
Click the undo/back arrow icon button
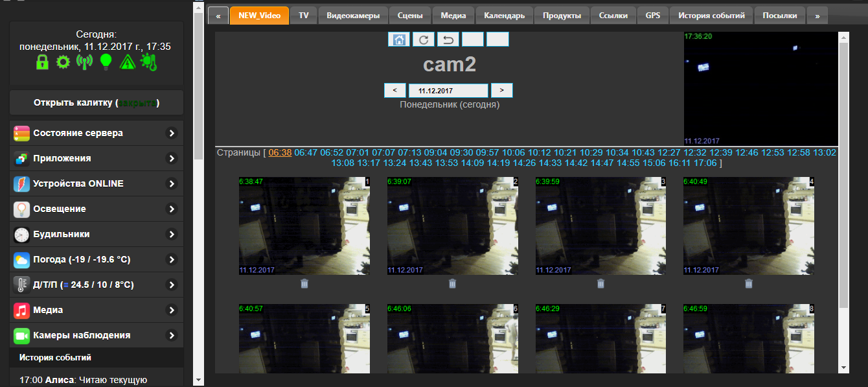coord(448,40)
